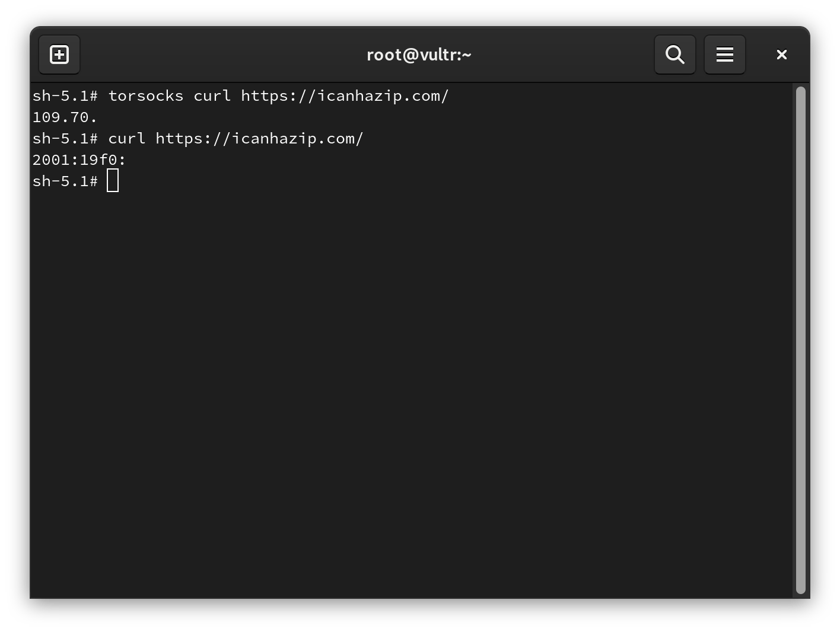Click the menu button beside the close button
The width and height of the screenshot is (840, 632).
click(724, 54)
